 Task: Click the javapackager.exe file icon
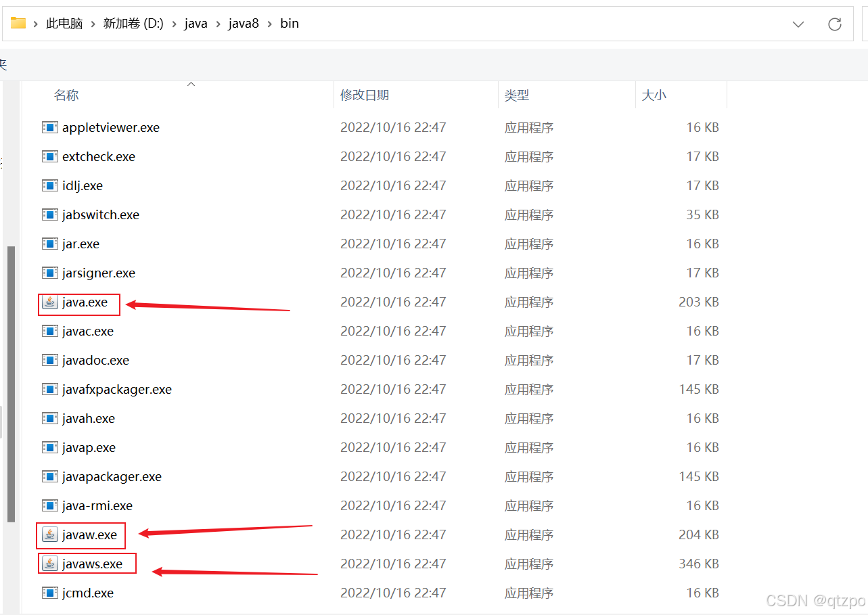(49, 476)
